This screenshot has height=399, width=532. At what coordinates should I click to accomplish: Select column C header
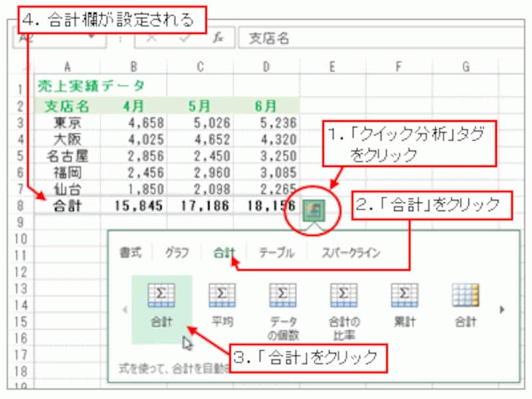click(200, 67)
